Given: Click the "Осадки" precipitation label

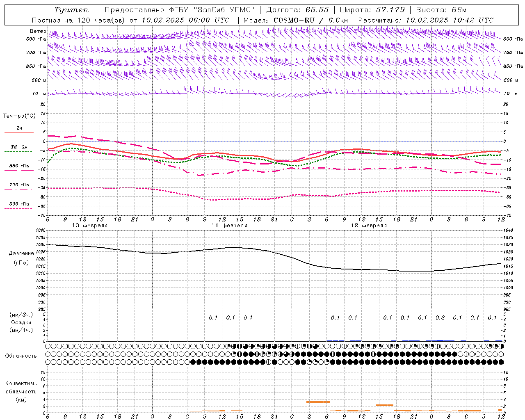Looking at the screenshot, I should tap(21, 322).
